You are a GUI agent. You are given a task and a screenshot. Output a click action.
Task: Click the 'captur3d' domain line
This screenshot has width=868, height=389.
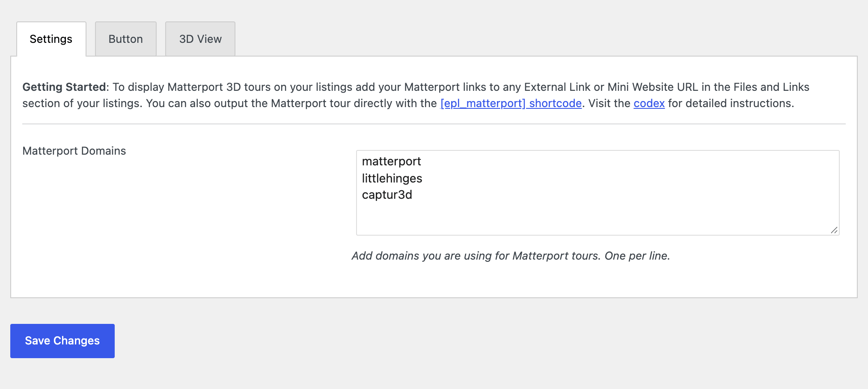click(x=387, y=195)
